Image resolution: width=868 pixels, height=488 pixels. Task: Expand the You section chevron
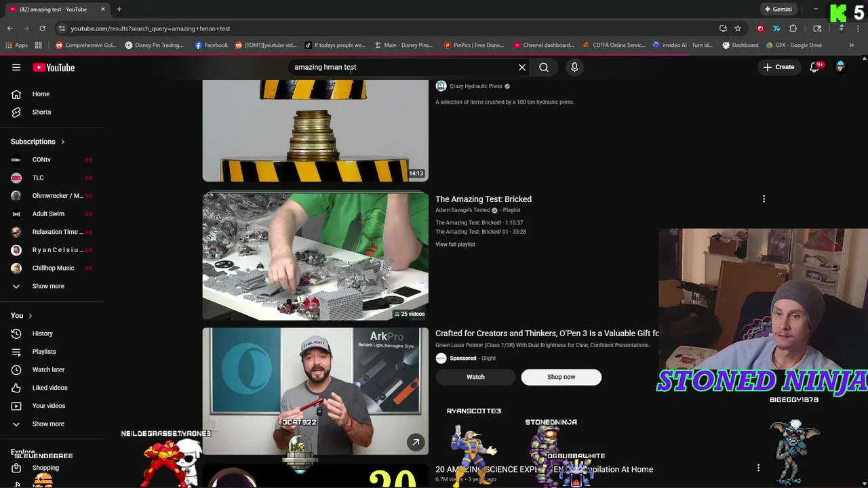click(30, 315)
